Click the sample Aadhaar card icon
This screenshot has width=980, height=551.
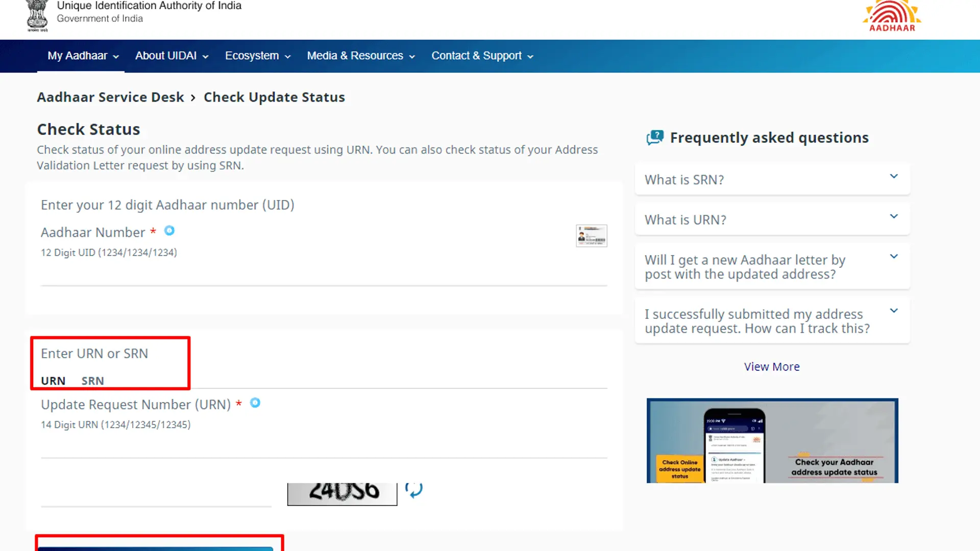click(591, 236)
